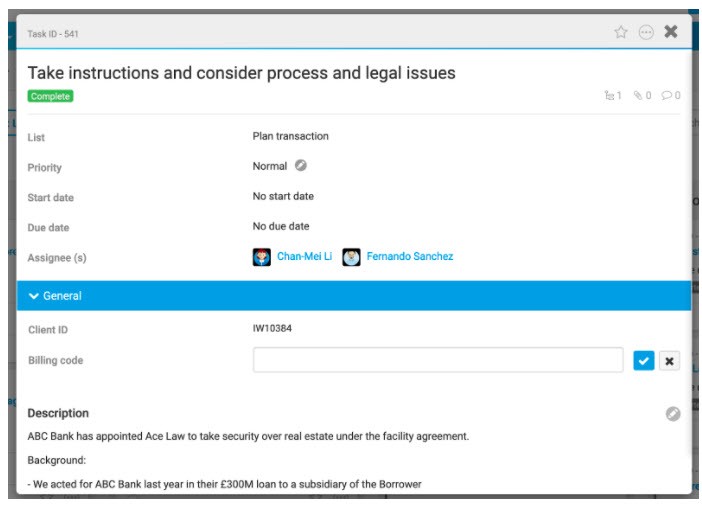Type in the Billing code field
This screenshot has width=702, height=508.
click(x=438, y=361)
